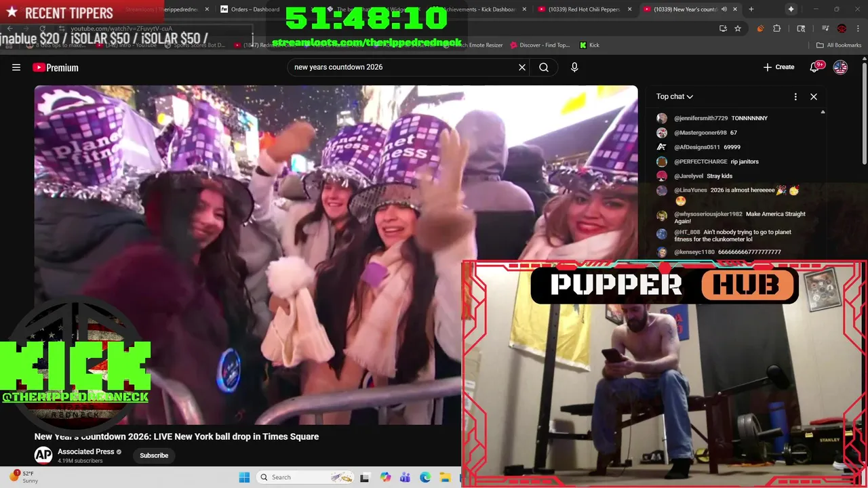This screenshot has height=488, width=868.
Task: Open Windows Start menu
Action: pyautogui.click(x=244, y=477)
